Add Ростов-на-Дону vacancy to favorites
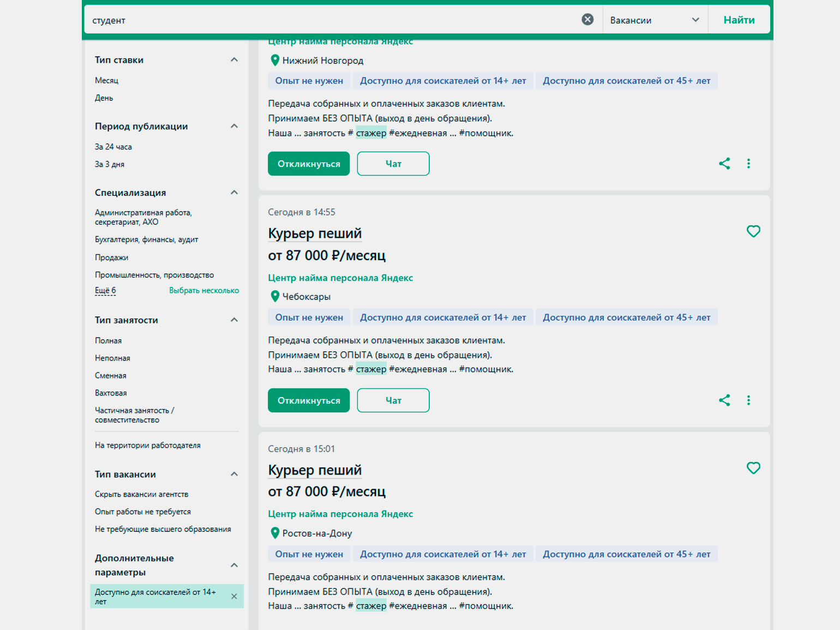The height and width of the screenshot is (630, 840). (753, 468)
